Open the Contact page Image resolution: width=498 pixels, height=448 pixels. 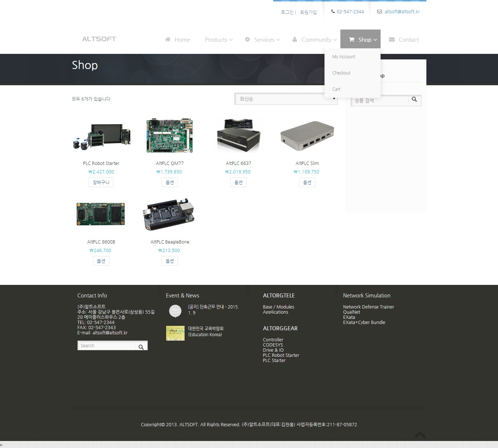(404, 39)
